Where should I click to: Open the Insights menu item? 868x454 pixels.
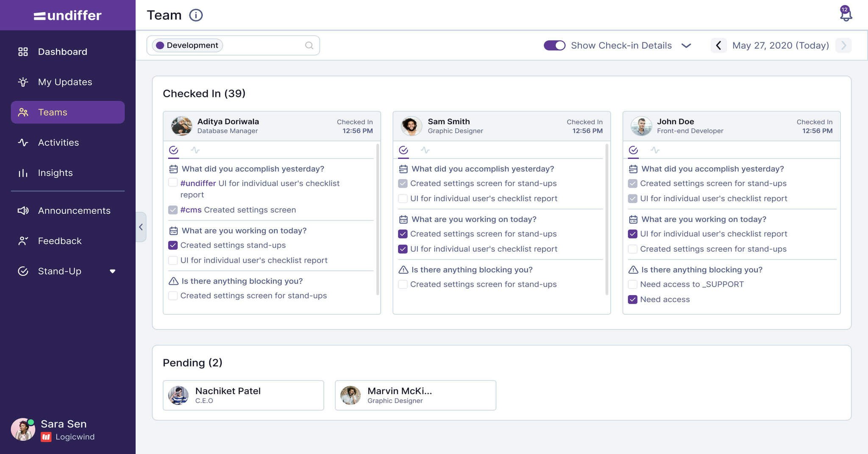[68, 173]
